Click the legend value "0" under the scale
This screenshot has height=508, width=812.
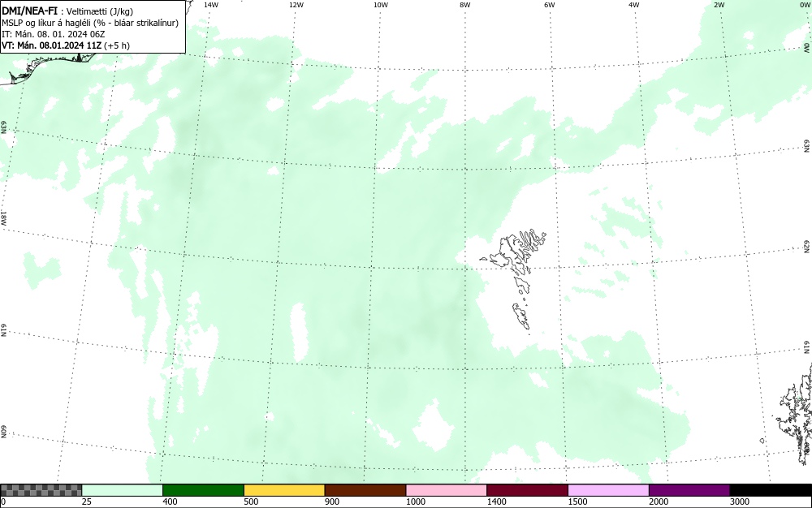(3, 502)
